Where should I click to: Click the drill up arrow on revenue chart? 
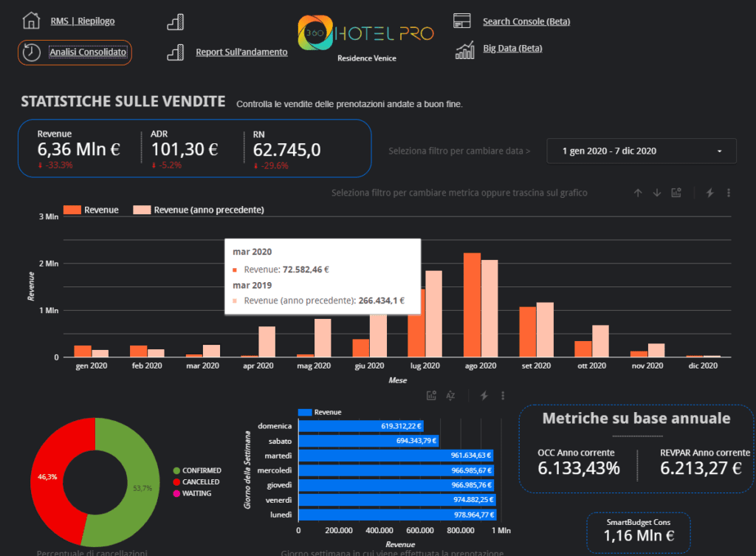(638, 193)
